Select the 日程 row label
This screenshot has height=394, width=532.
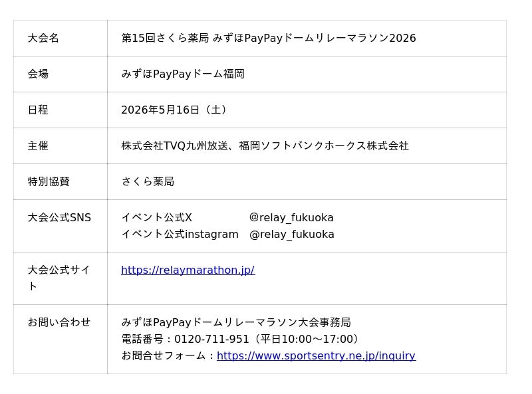38,110
